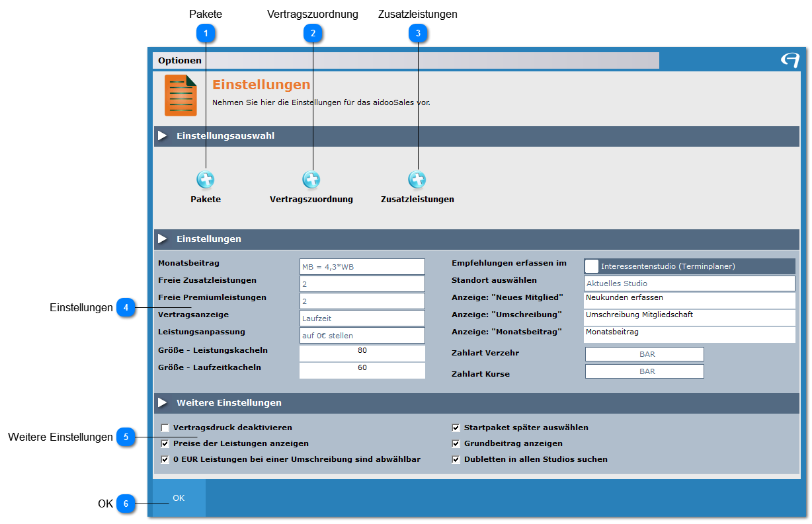
Task: Click the Größe - Laufzeitkacheln field with 60
Action: tap(362, 371)
